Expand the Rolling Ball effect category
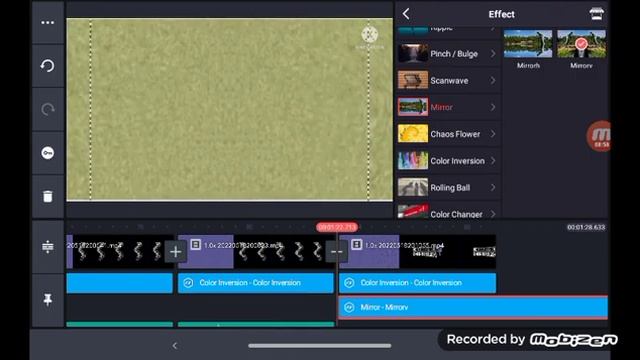 click(x=493, y=187)
